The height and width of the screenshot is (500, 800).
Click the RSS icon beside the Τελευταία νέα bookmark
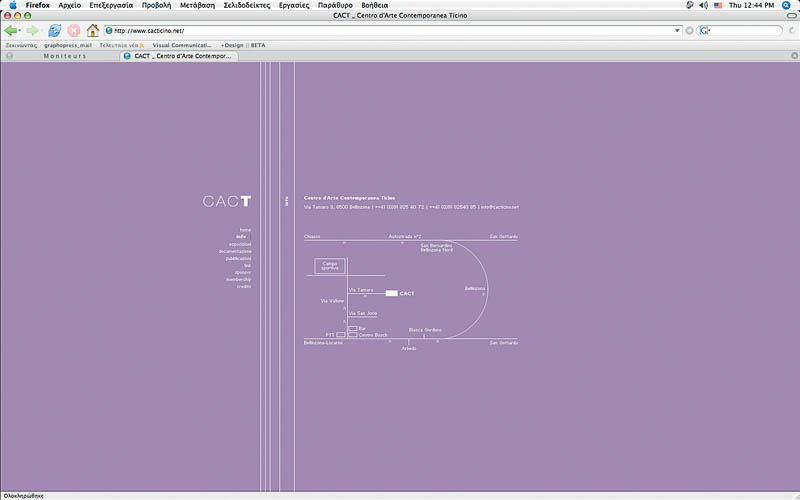click(x=142, y=45)
